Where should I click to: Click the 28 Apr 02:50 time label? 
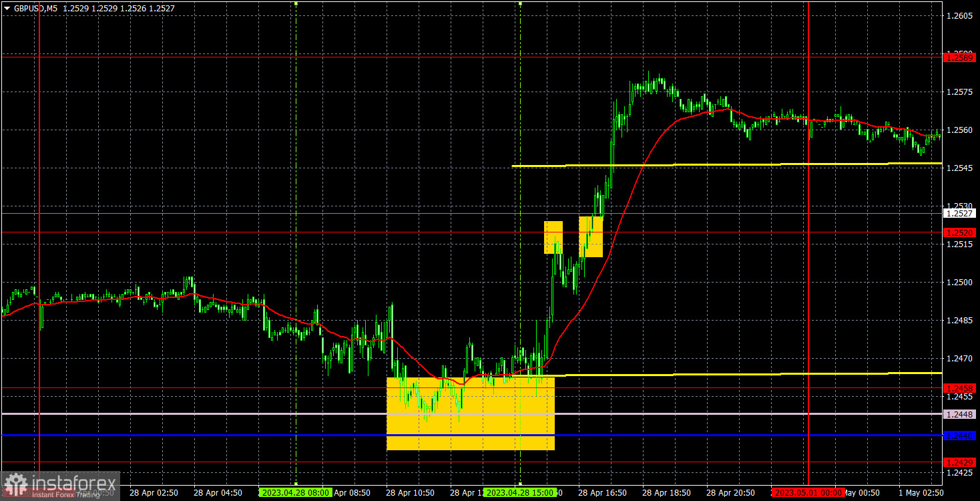point(154,492)
